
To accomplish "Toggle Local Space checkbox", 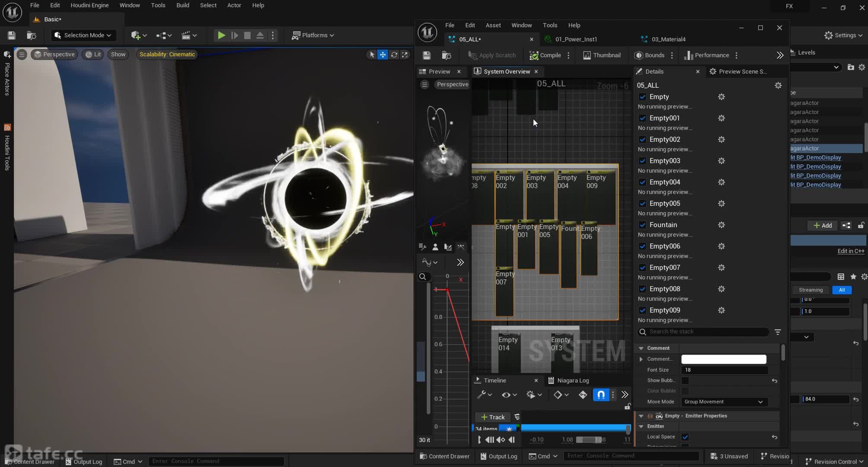I will point(685,437).
